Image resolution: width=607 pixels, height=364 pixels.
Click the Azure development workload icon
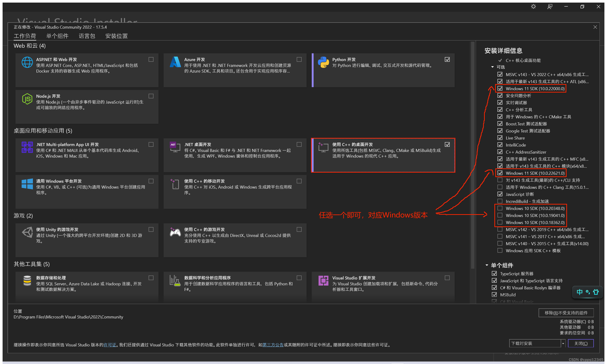[175, 62]
